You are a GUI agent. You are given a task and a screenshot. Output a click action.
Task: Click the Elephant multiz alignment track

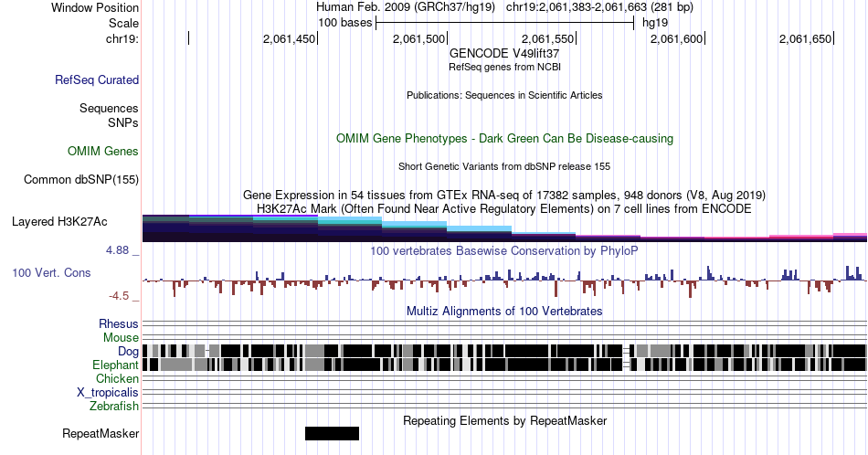pyautogui.click(x=504, y=365)
